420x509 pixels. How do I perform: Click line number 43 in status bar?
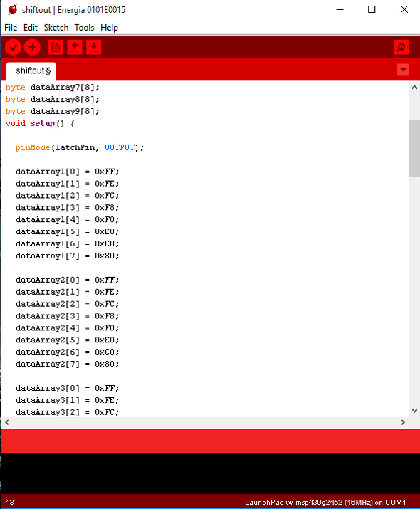pos(10,502)
